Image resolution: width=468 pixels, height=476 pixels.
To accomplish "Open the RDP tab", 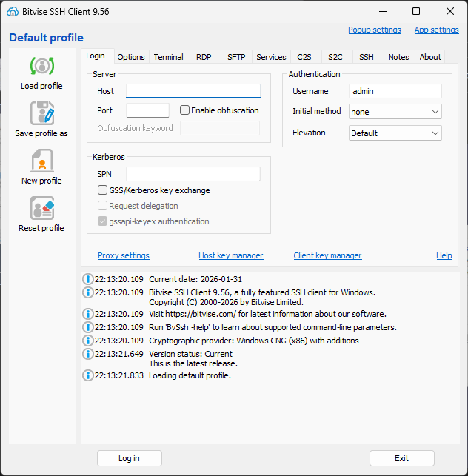I will [x=204, y=57].
